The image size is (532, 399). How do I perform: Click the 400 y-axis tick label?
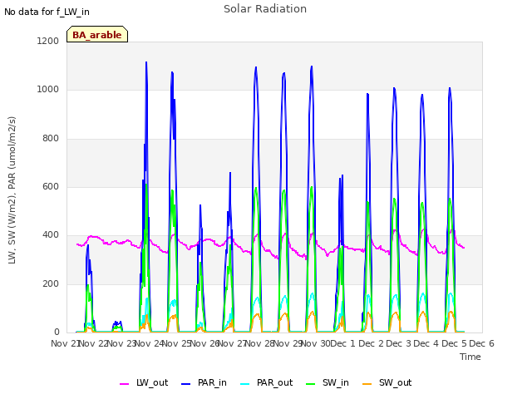click(x=51, y=235)
